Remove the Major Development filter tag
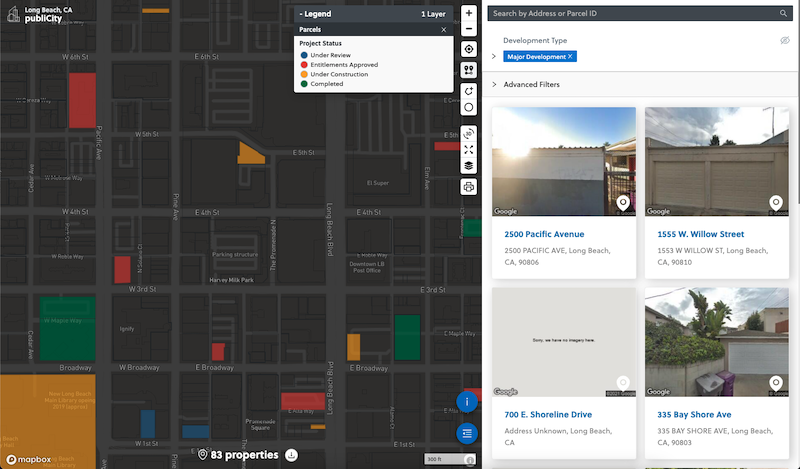This screenshot has width=800, height=469. pos(570,56)
